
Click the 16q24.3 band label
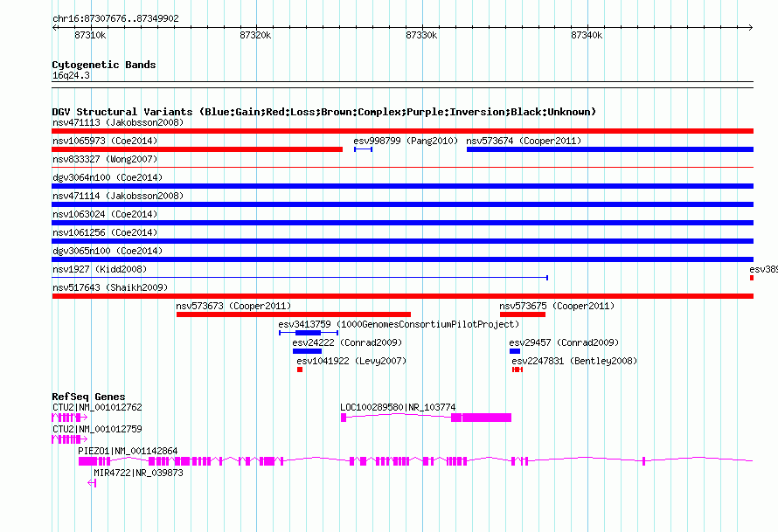(x=71, y=75)
